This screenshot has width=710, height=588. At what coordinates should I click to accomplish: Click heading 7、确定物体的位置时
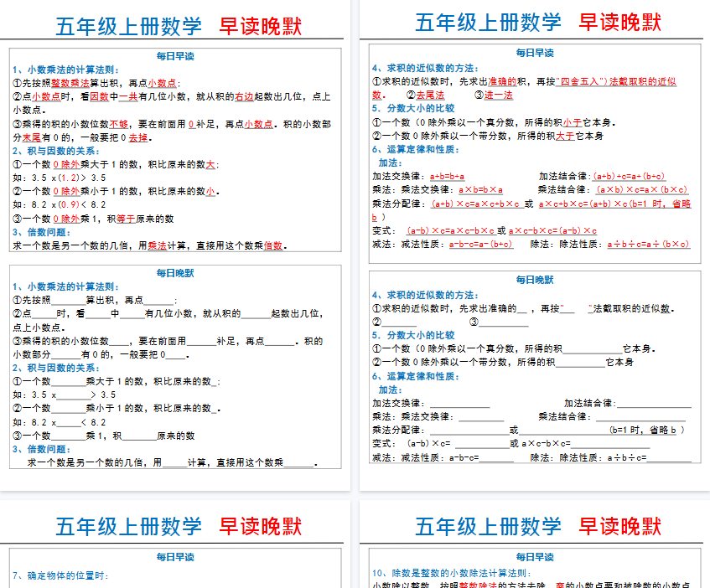pyautogui.click(x=61, y=575)
